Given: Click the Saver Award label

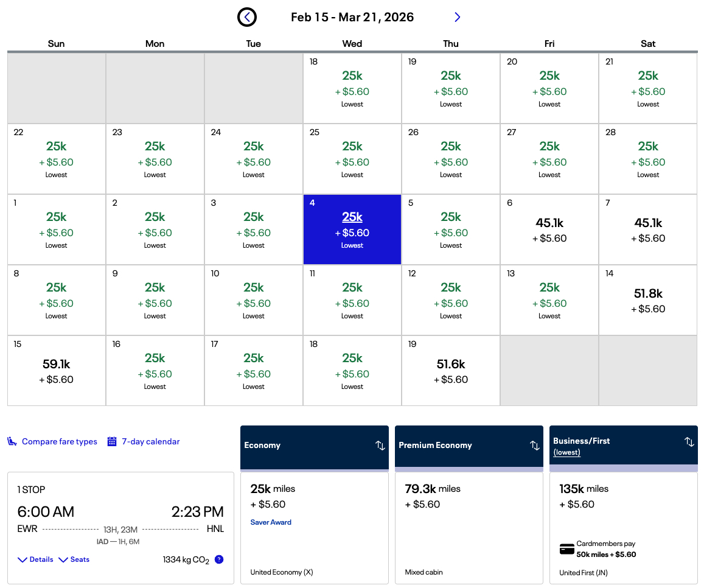Looking at the screenshot, I should pos(271,522).
